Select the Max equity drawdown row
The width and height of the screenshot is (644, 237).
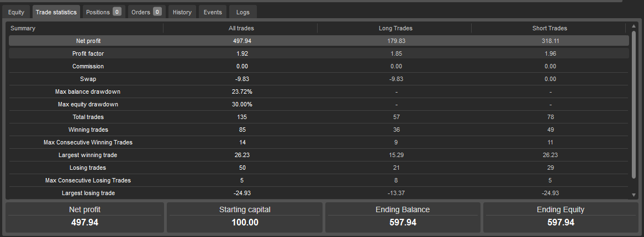coord(319,104)
